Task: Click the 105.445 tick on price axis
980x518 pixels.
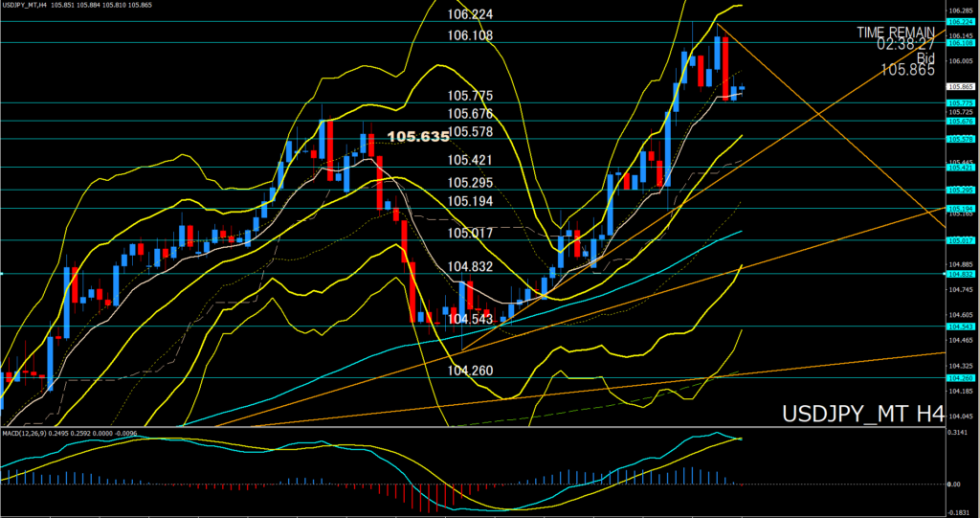Action: tap(959, 163)
